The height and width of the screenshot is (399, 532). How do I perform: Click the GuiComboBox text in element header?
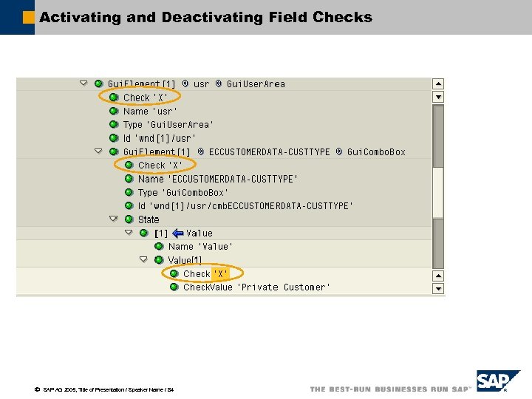(376, 152)
